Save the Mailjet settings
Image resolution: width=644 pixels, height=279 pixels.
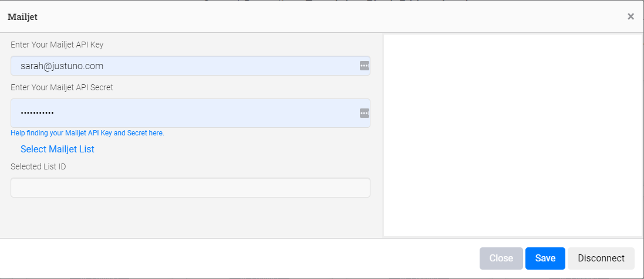[545, 258]
